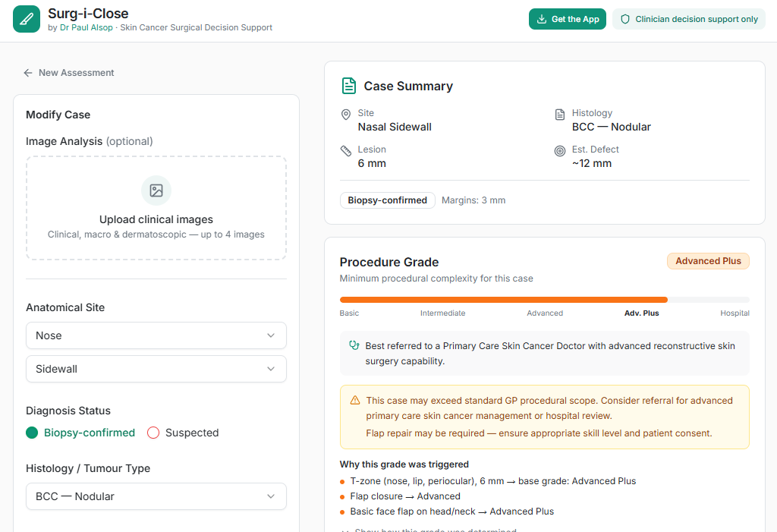Click the Surg-i-Close scalpel logo icon
The height and width of the screenshot is (532, 777).
(27, 19)
